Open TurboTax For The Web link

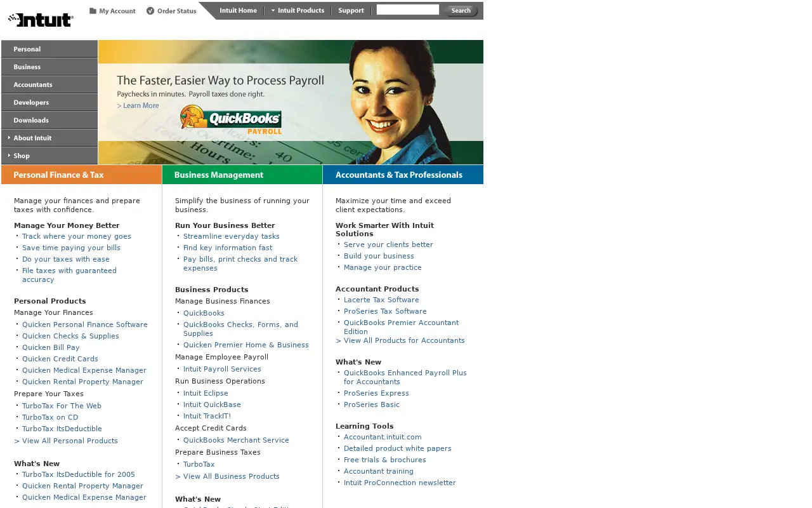(62, 406)
